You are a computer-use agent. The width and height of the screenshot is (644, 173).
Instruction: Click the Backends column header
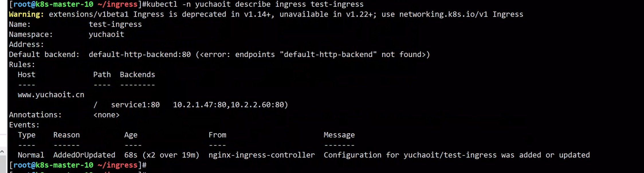pyautogui.click(x=137, y=75)
